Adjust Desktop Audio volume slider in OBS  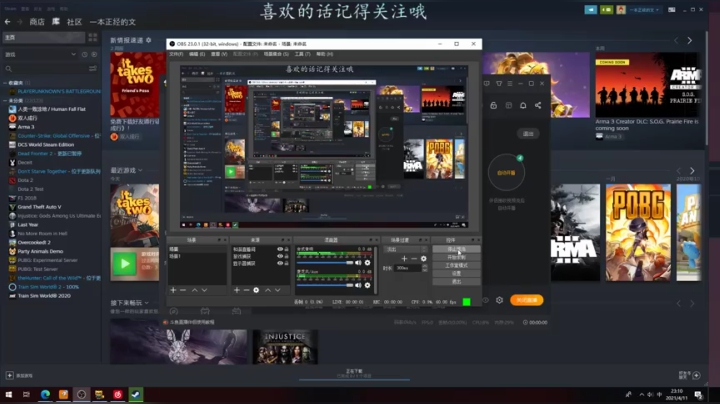click(325, 263)
